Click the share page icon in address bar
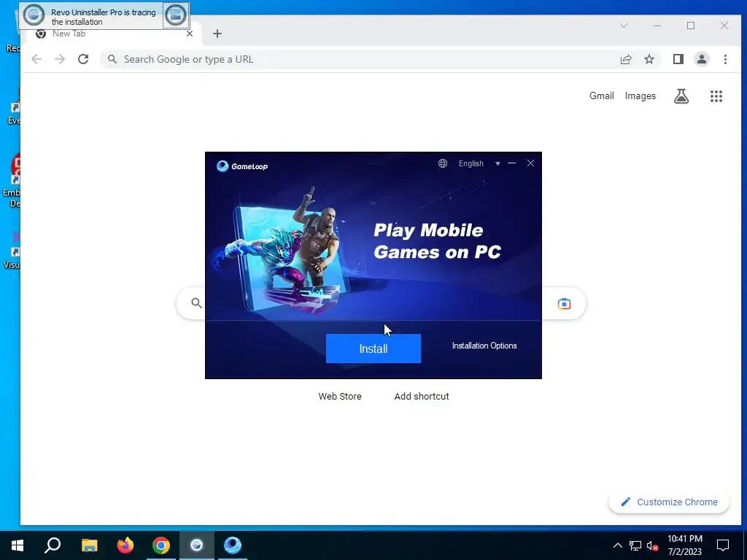This screenshot has height=560, width=747. click(625, 59)
